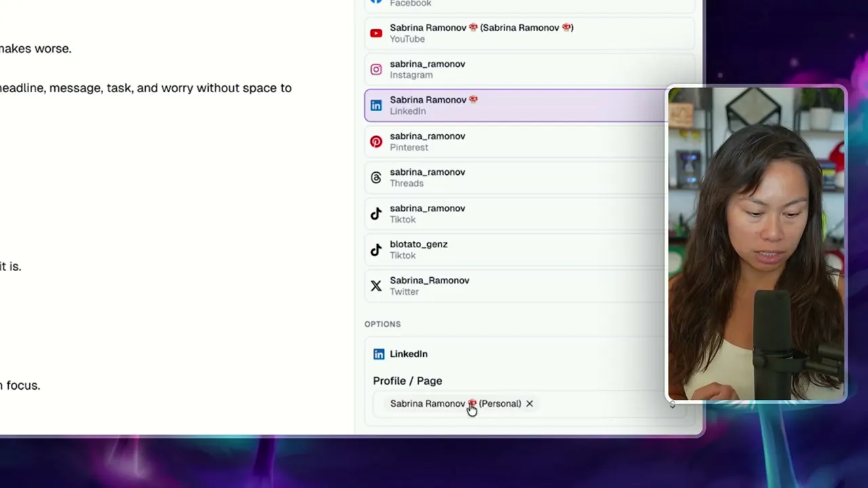The image size is (868, 488).
Task: Remove the Sabrina Ramonov (Personal) chip
Action: click(x=530, y=403)
